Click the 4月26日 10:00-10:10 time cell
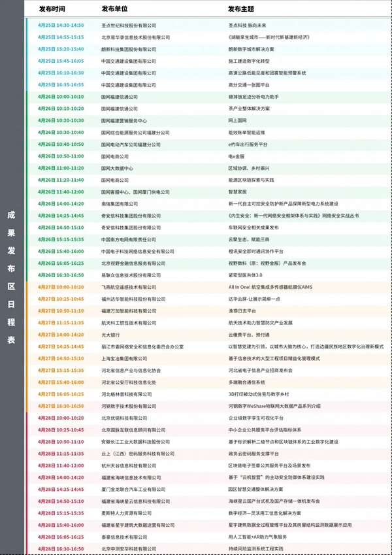 tap(61, 97)
